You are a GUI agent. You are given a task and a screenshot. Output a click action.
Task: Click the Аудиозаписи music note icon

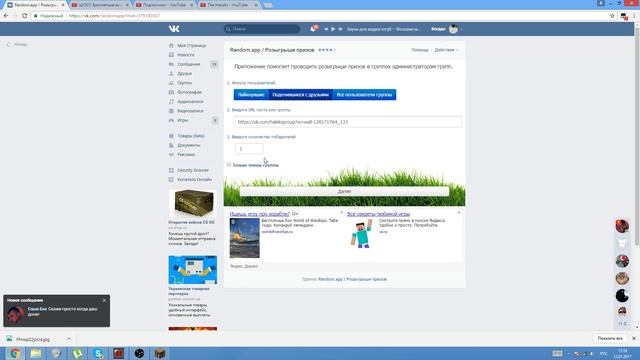[171, 102]
